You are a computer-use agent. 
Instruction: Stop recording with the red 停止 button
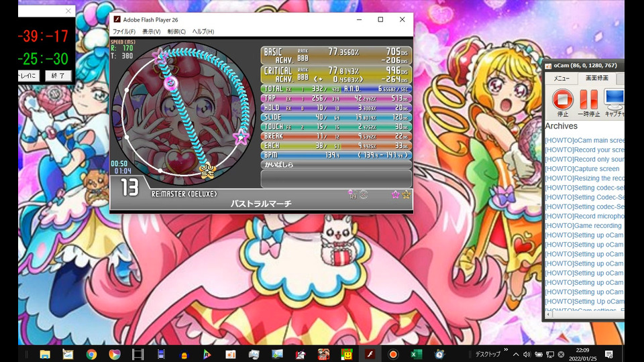coord(563,103)
